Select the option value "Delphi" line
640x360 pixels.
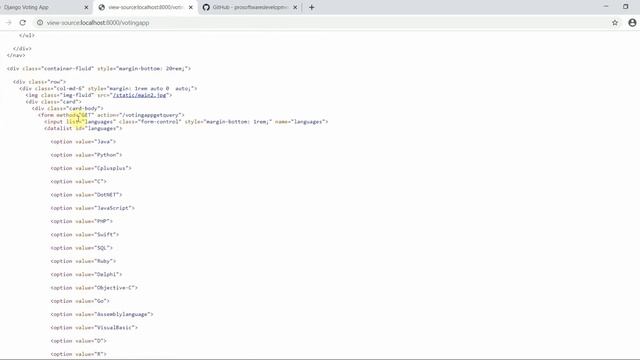87,275
